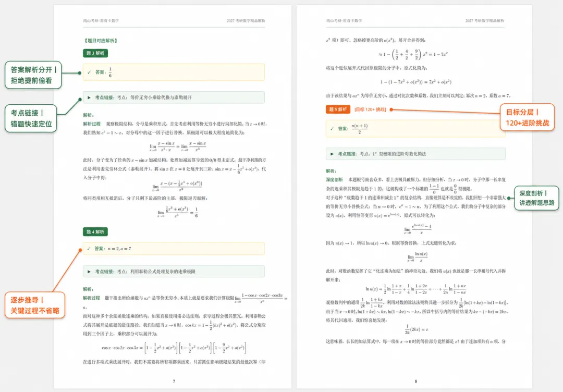Collapse the 等价无穷小乘除代换与泰勒展开 考点链接 triangle

(x=89, y=97)
